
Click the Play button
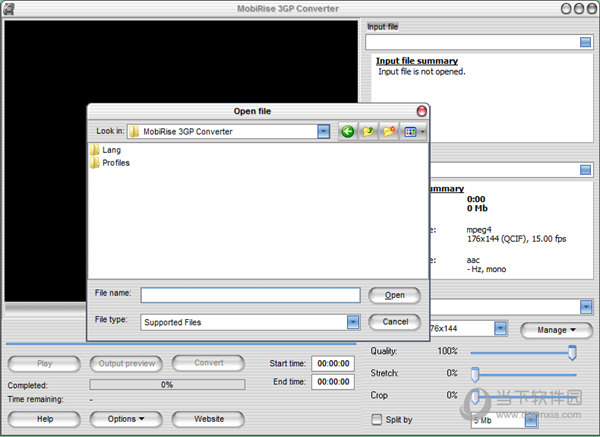pyautogui.click(x=44, y=364)
